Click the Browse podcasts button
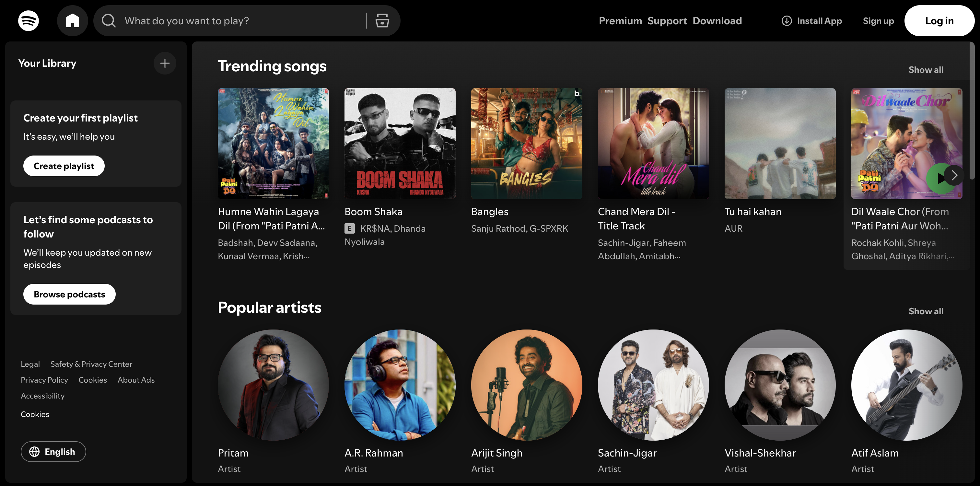Screen dimensions: 980x486 click(x=69, y=294)
